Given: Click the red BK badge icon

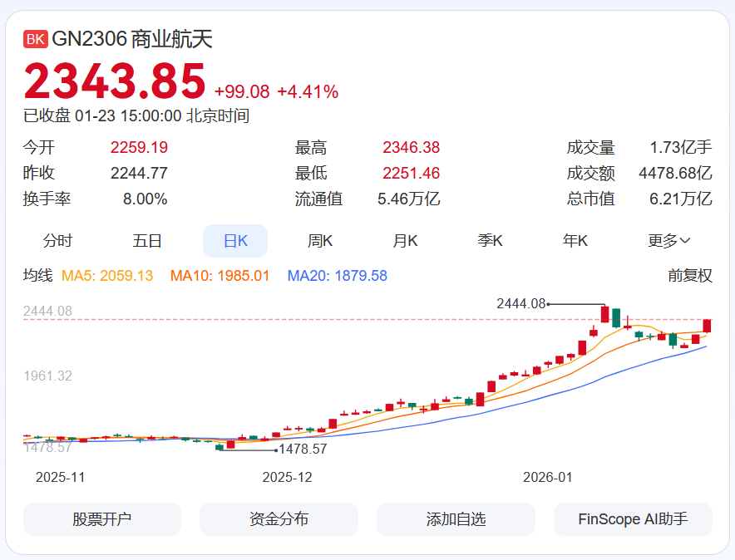Looking at the screenshot, I should pos(36,39).
